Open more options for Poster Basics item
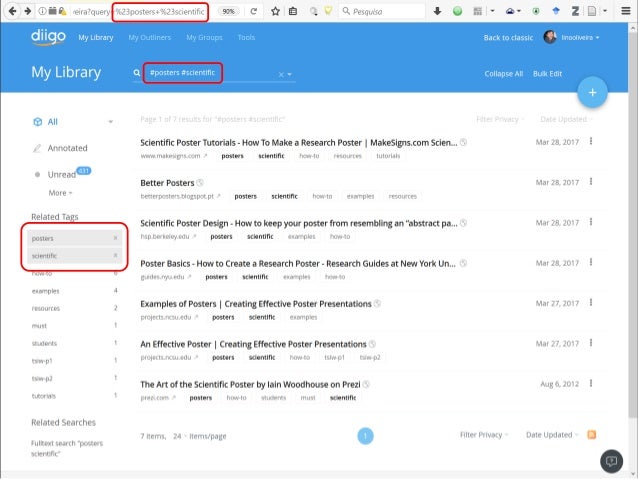Image resolution: width=638 pixels, height=479 pixels. 591,262
